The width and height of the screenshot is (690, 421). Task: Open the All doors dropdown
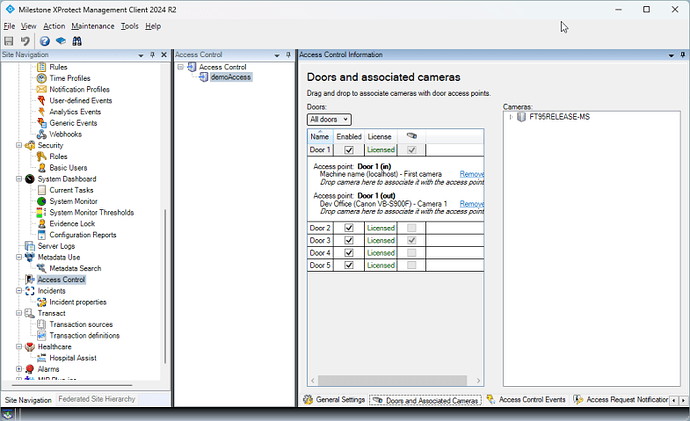click(329, 119)
